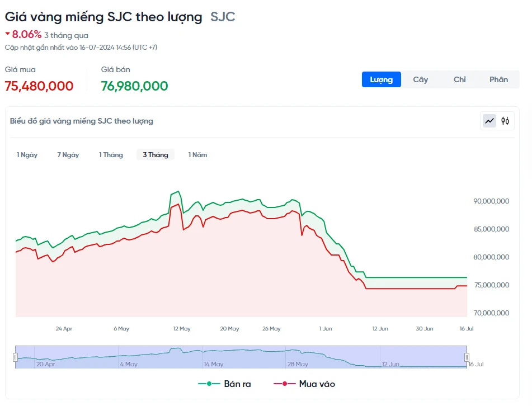Click the SJC label beside the title
The width and height of the screenshot is (532, 406).
coord(223,17)
